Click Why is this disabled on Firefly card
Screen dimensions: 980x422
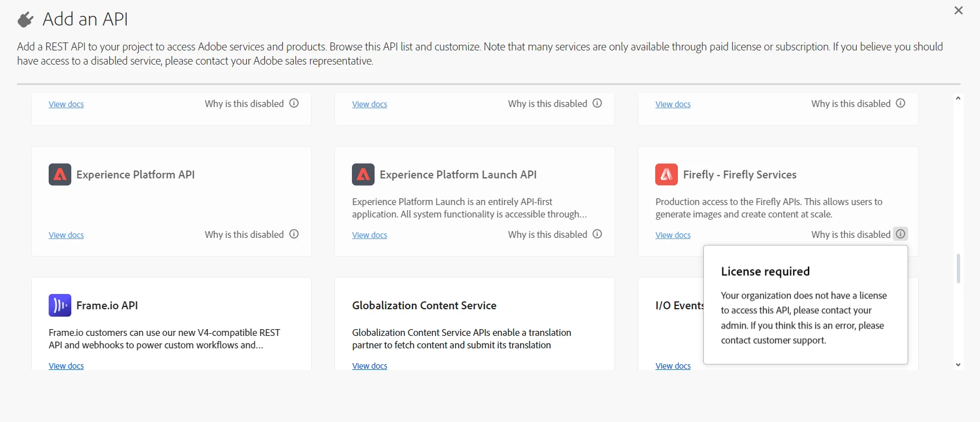(x=851, y=235)
